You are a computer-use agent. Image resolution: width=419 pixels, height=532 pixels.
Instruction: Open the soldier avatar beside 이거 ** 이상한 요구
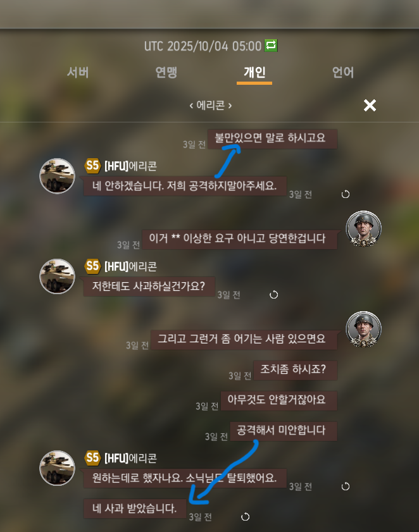[364, 229]
